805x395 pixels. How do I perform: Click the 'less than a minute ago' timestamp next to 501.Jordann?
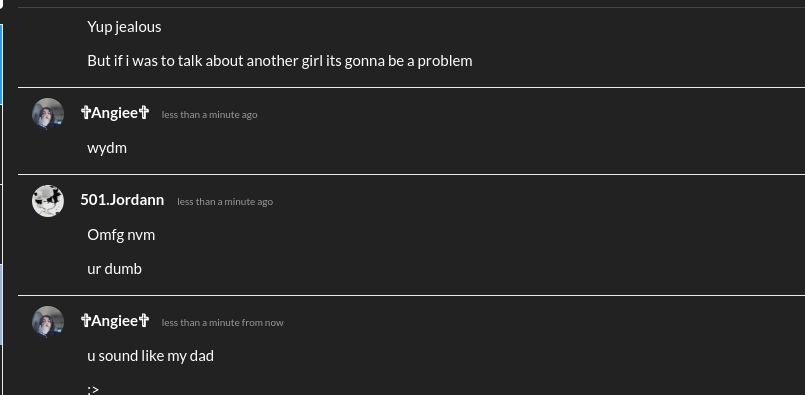pos(225,202)
